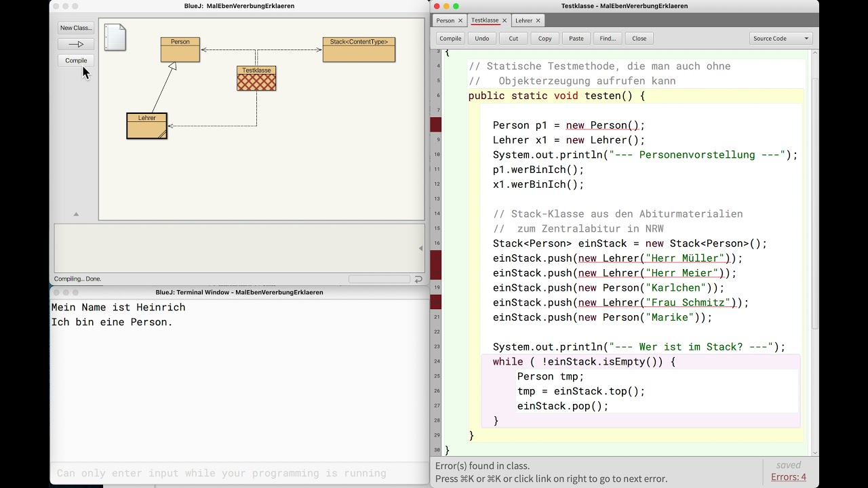
Task: Click the line 'Person p1 = new Person();'
Action: 569,125
